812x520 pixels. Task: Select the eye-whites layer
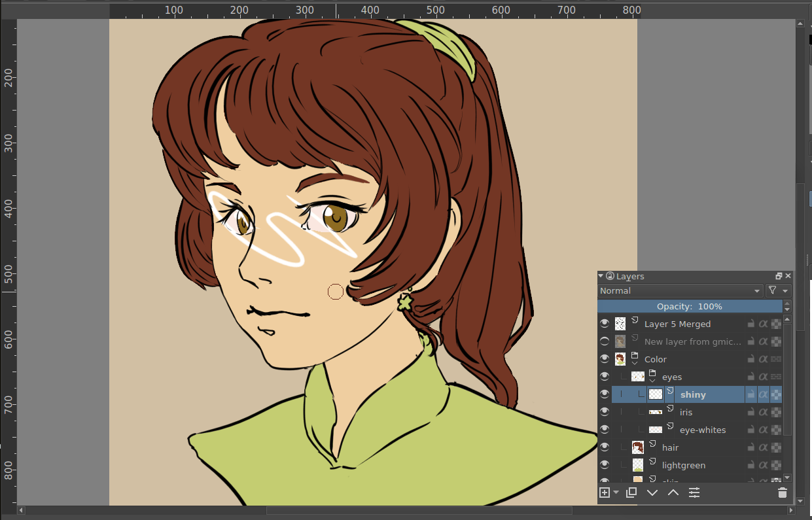coord(703,430)
